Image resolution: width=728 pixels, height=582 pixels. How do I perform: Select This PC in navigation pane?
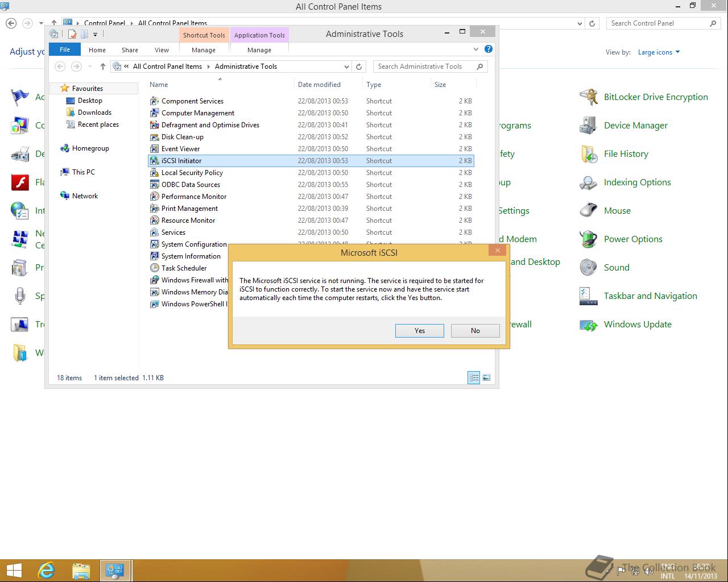click(x=84, y=172)
